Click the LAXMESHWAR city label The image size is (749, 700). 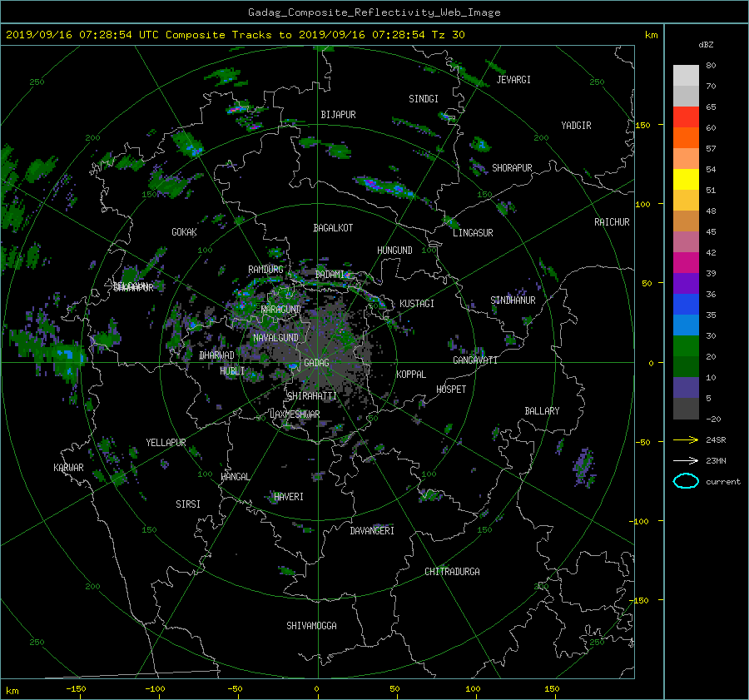[x=295, y=415]
